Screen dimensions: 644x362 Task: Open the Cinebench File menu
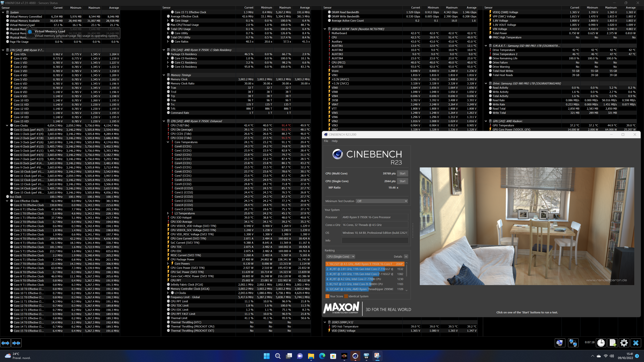(x=326, y=141)
